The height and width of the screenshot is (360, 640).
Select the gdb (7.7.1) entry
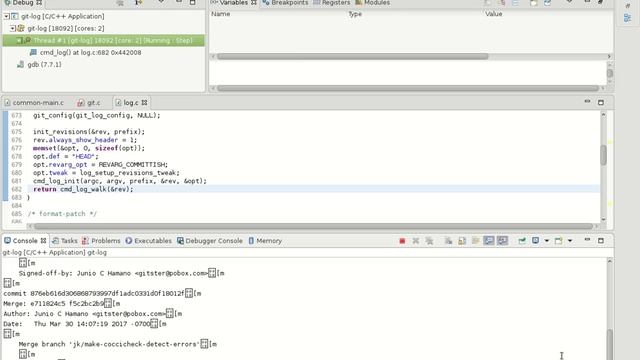pos(44,64)
